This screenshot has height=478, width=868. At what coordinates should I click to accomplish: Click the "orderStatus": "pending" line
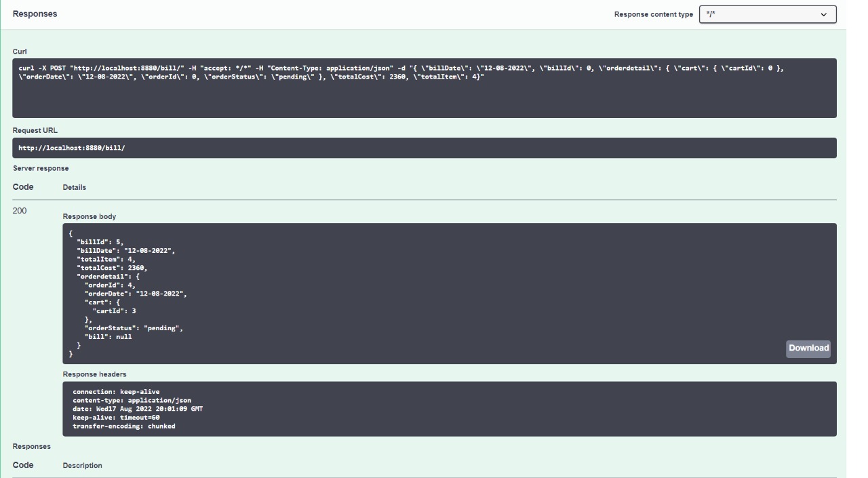(x=134, y=328)
